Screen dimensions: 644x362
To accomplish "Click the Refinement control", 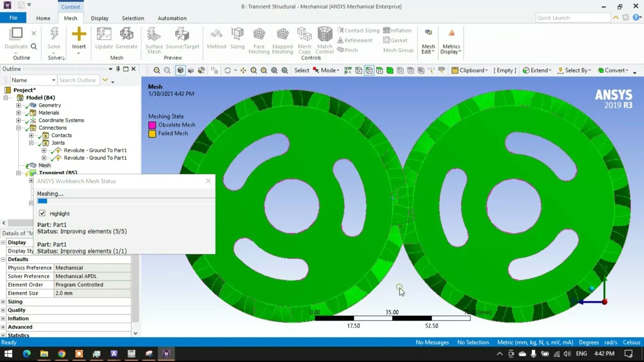I will pyautogui.click(x=355, y=40).
